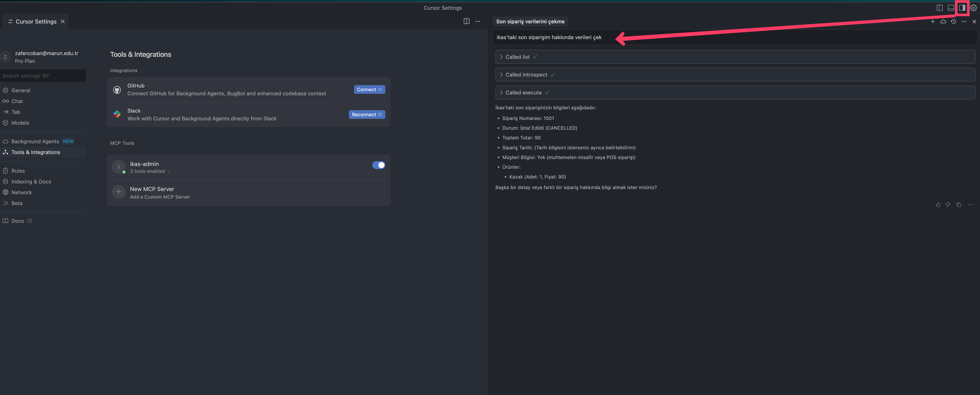Screen dimensions: 980x395
Task: Click the ikas-admin server avatar
Action: tap(119, 167)
